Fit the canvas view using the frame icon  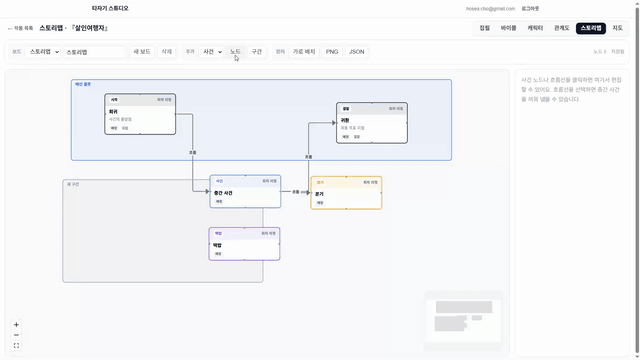point(16,346)
